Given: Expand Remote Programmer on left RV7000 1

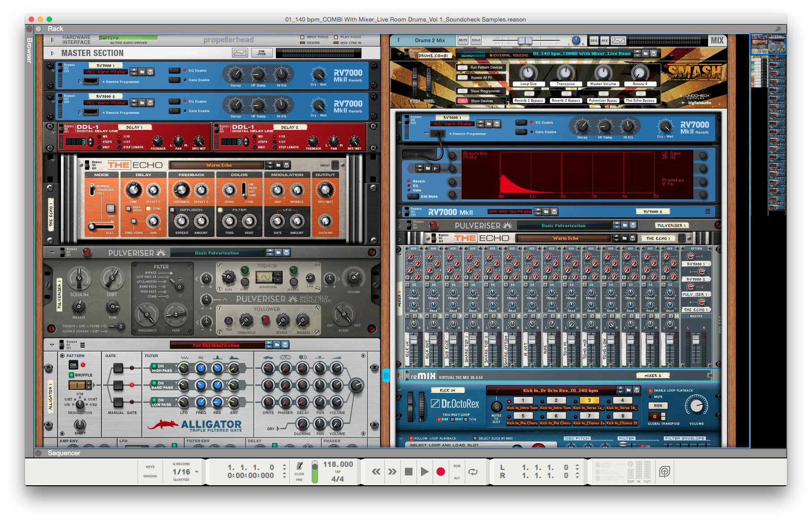Looking at the screenshot, I should click(x=80, y=82).
